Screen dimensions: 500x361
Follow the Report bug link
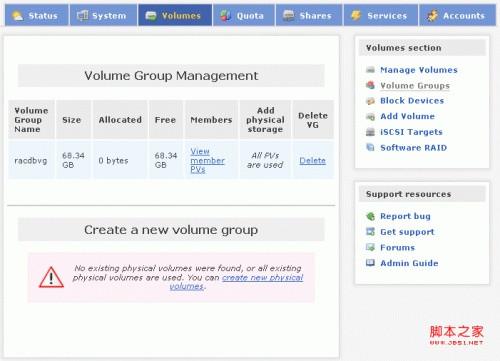[405, 216]
